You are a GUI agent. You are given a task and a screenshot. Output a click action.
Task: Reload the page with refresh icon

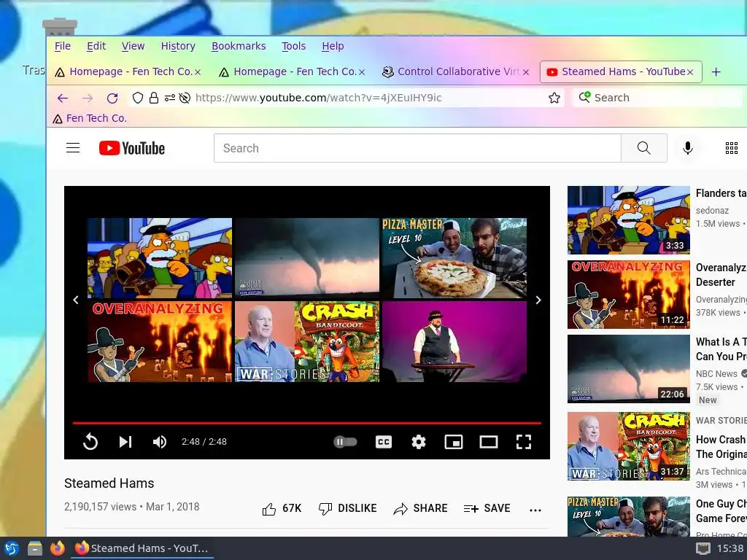112,98
